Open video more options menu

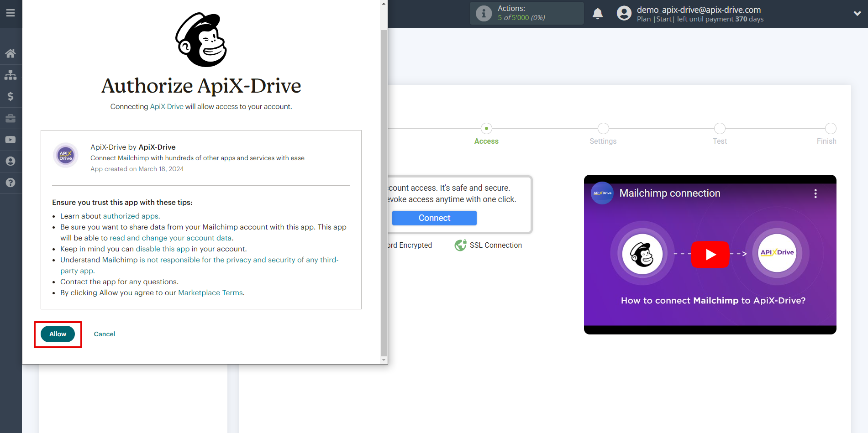815,193
